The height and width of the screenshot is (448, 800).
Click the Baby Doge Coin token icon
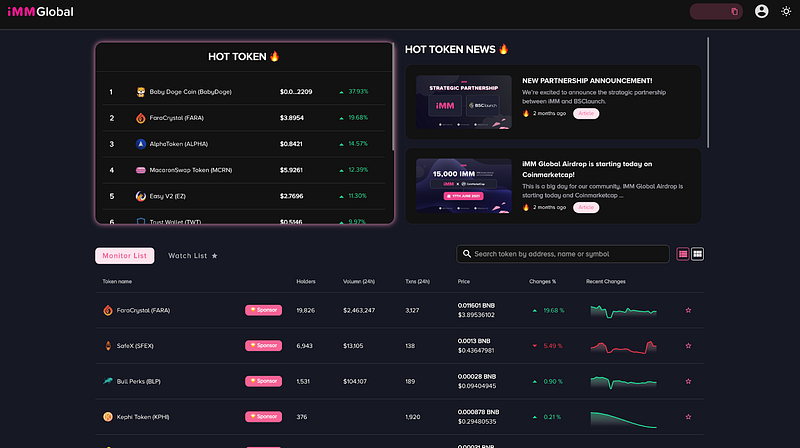click(141, 92)
